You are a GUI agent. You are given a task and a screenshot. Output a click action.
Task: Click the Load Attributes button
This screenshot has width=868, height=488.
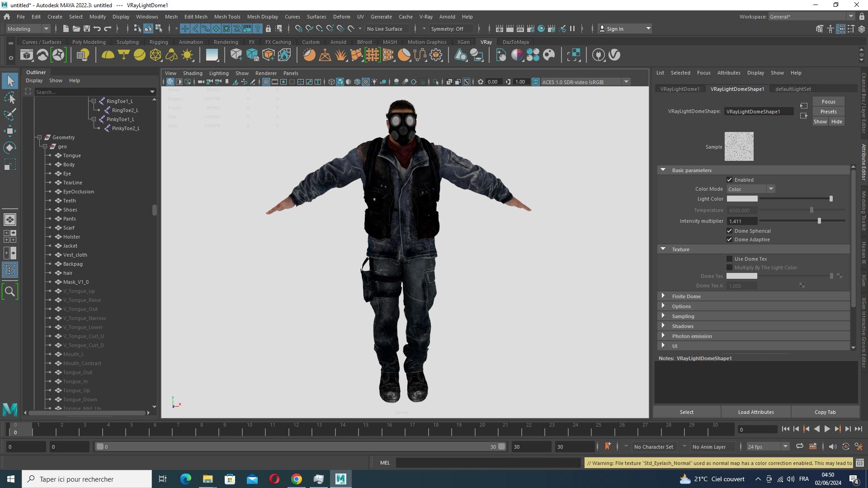click(756, 412)
